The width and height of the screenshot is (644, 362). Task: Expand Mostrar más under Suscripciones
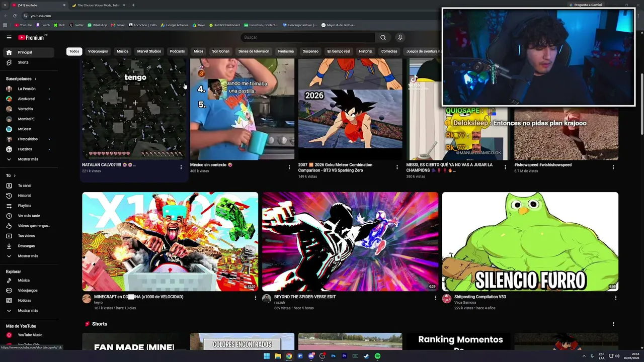point(29,159)
